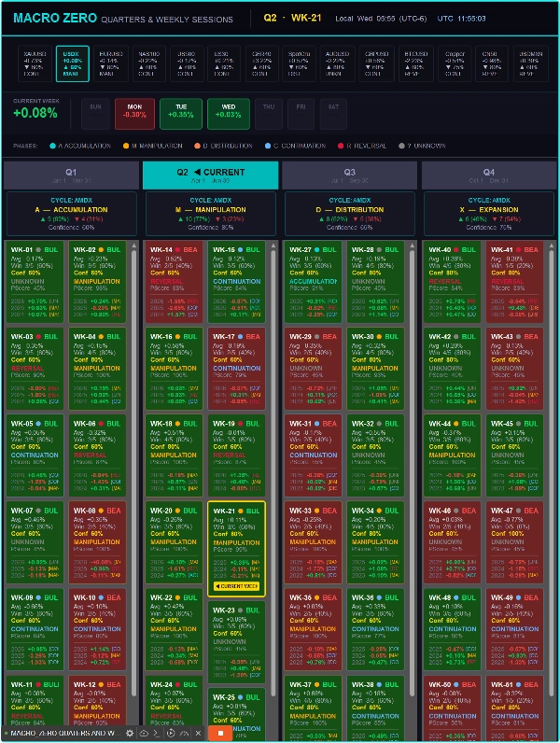
Task: Open the Q3 quarter tab
Action: pyautogui.click(x=350, y=175)
